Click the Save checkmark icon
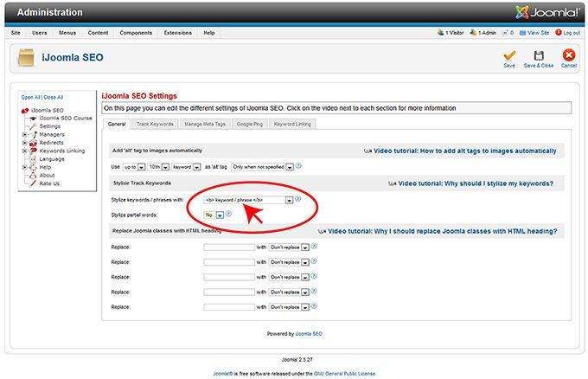This screenshot has height=379, width=588. point(508,55)
